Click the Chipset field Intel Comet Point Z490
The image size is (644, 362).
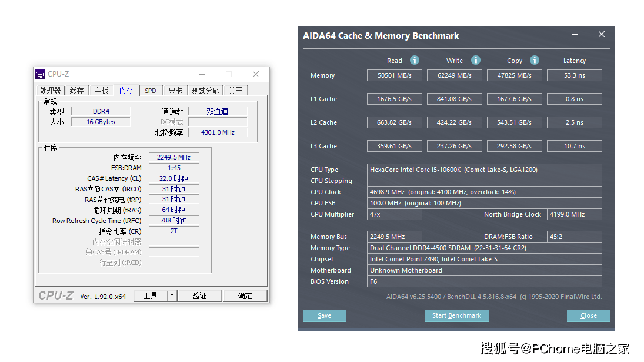coord(484,259)
